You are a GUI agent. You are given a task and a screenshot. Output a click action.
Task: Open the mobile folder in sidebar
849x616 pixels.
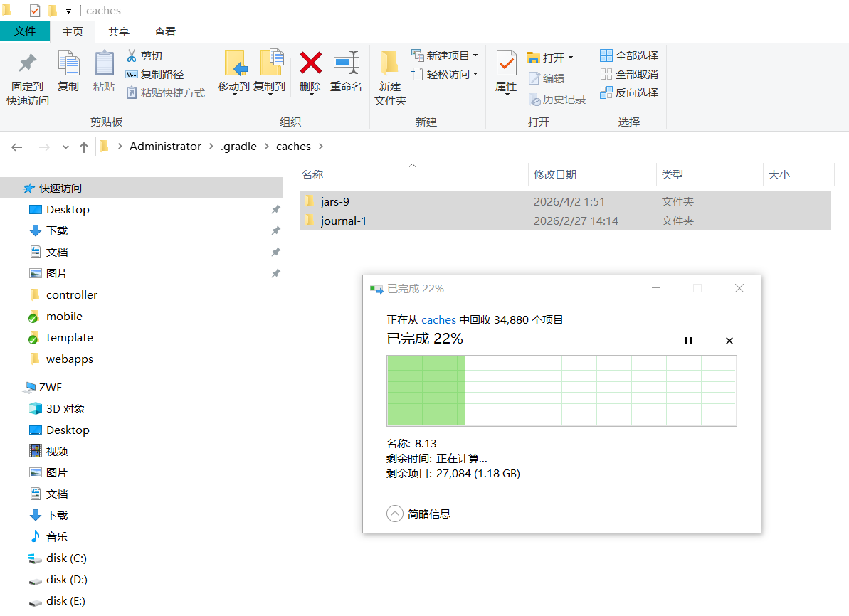(64, 316)
